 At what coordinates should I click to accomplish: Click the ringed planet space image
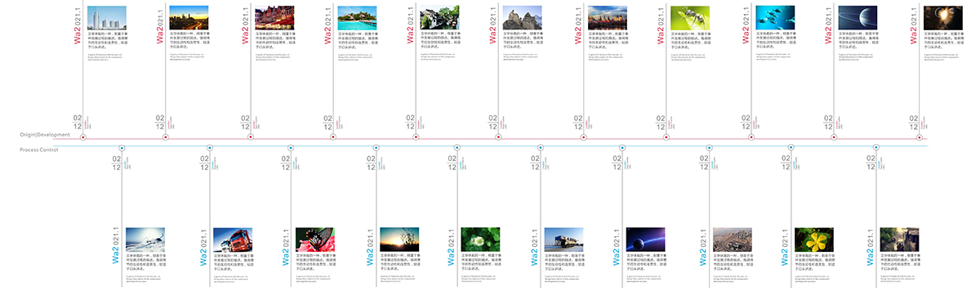(858, 18)
